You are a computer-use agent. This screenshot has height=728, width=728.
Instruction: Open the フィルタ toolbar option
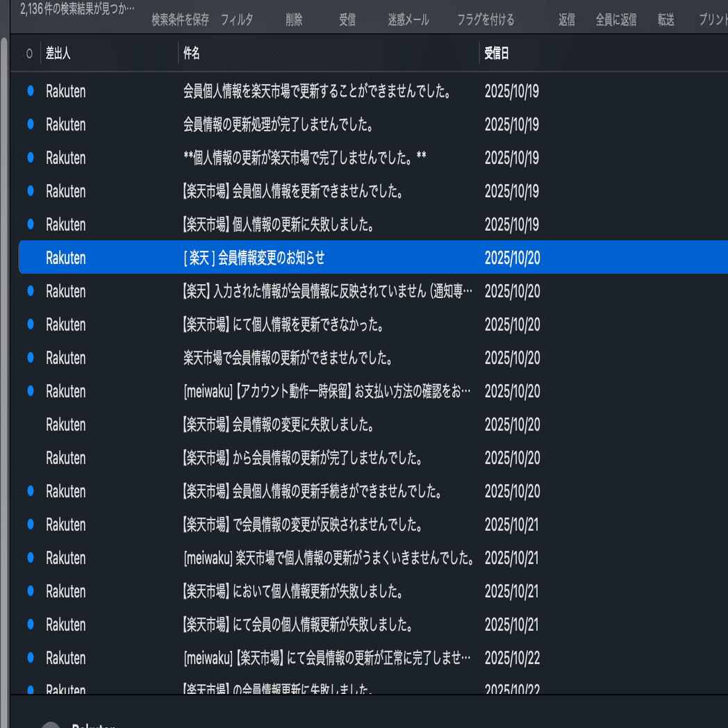pyautogui.click(x=237, y=19)
